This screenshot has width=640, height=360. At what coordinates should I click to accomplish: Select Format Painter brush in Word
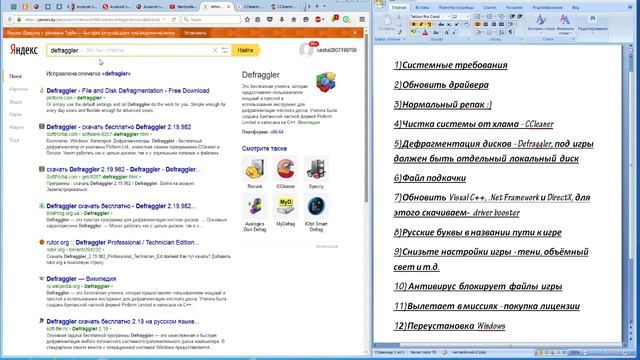[x=400, y=32]
